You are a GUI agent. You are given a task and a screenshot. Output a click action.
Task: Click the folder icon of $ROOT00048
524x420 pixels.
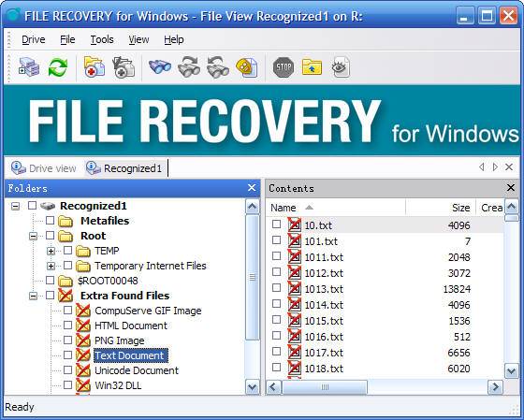tap(65, 281)
